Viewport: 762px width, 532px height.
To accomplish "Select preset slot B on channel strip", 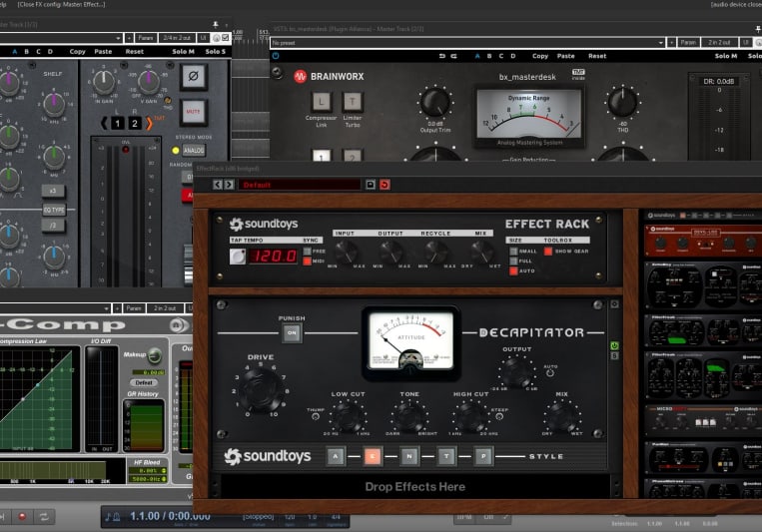I will 26,52.
